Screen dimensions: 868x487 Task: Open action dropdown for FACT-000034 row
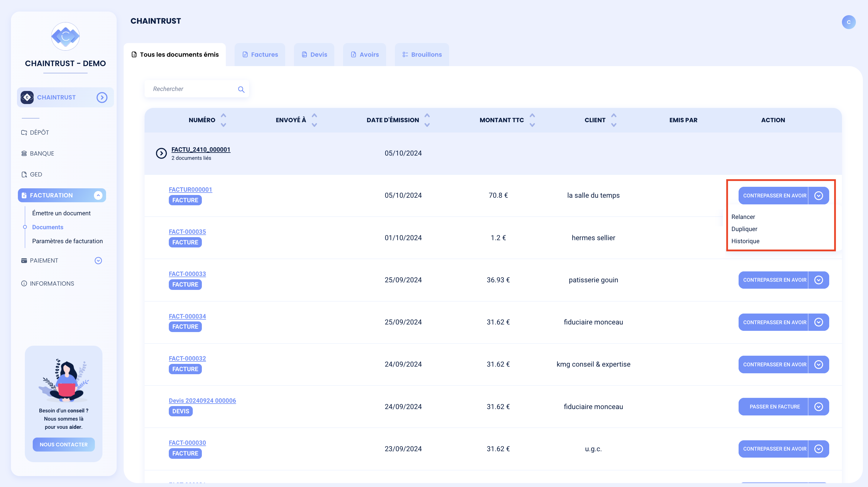pos(819,322)
